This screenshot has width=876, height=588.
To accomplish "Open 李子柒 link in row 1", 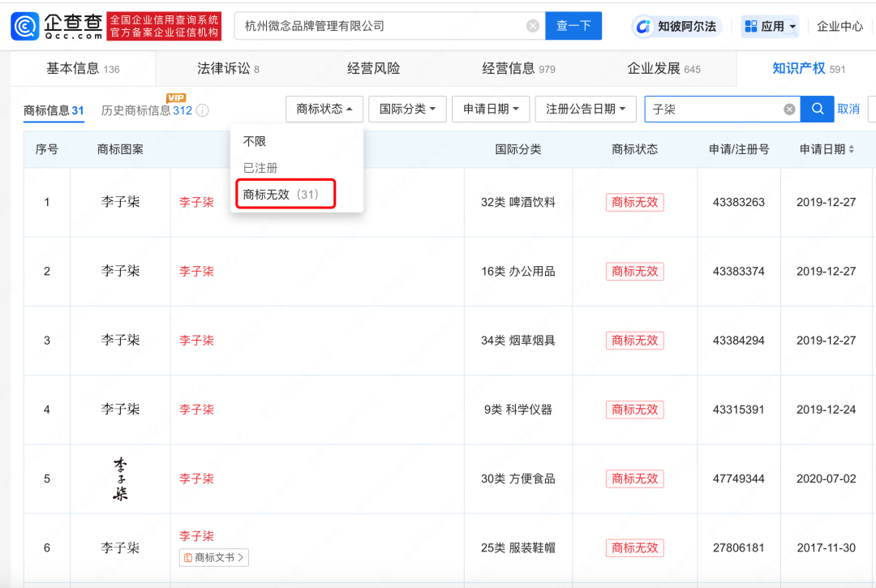I will [196, 202].
